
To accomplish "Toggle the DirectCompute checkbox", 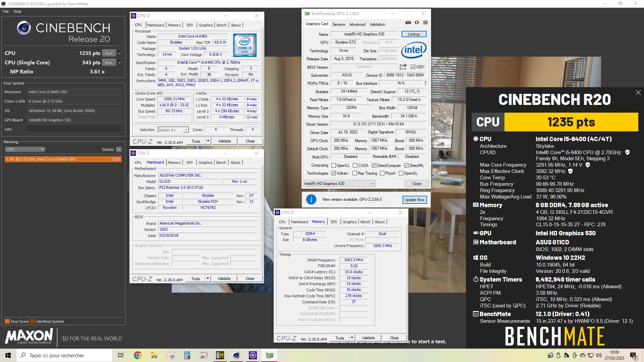I will pos(374,166).
